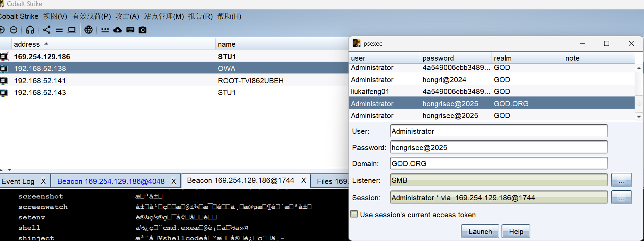
Task: Switch to session table view icon
Action: (59, 30)
